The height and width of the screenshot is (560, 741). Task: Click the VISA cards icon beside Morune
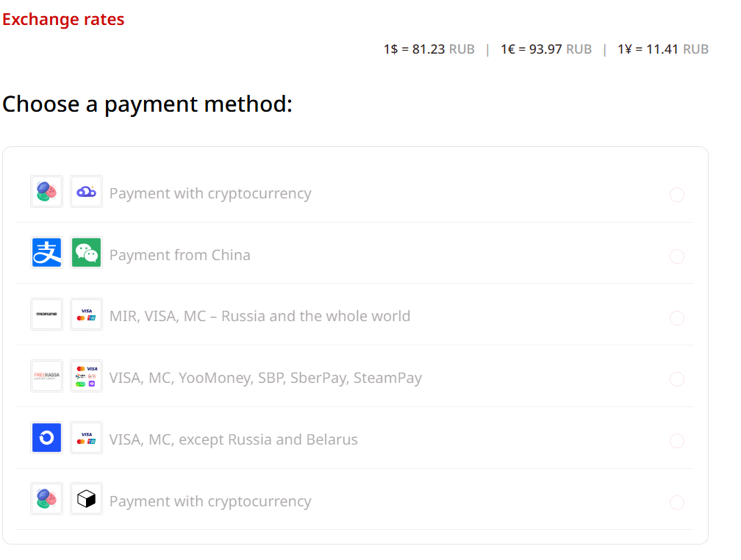coord(86,315)
